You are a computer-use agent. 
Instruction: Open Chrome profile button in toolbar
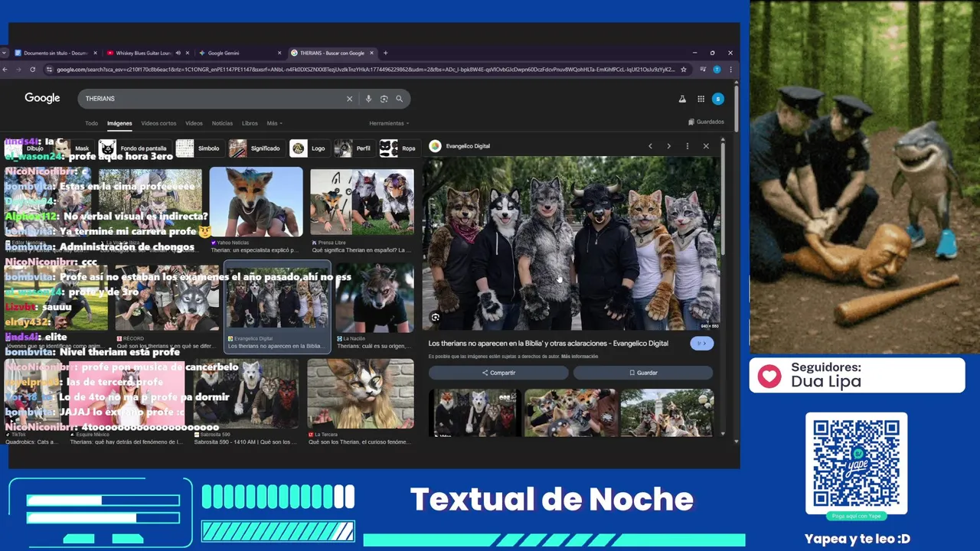pos(717,69)
